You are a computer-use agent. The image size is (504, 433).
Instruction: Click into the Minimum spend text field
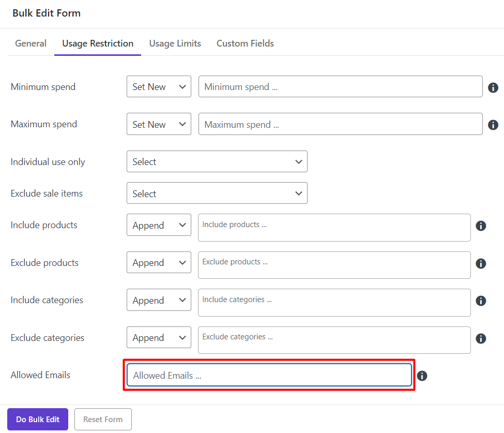click(x=340, y=87)
